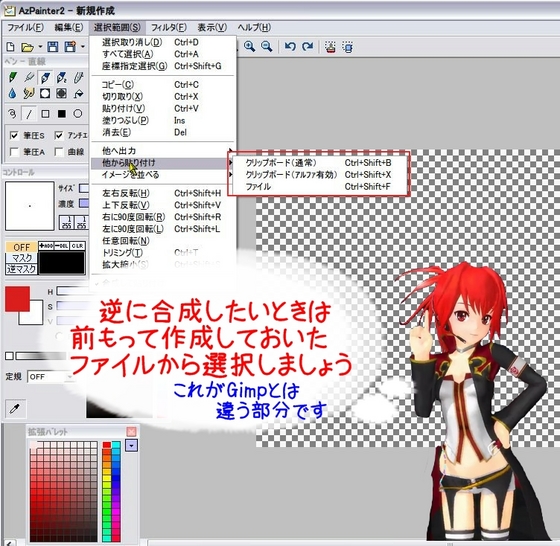
Task: Click the mask −DEL button
Action: 62,246
